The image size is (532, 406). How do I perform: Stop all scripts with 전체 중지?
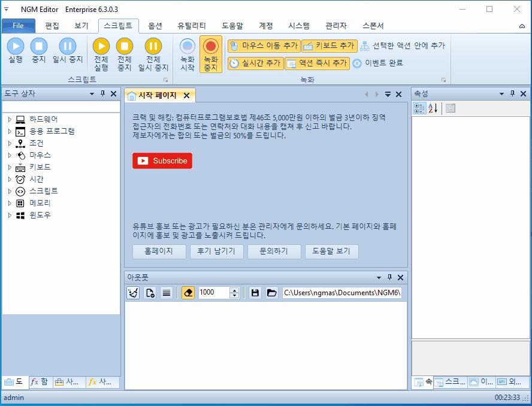pos(125,54)
